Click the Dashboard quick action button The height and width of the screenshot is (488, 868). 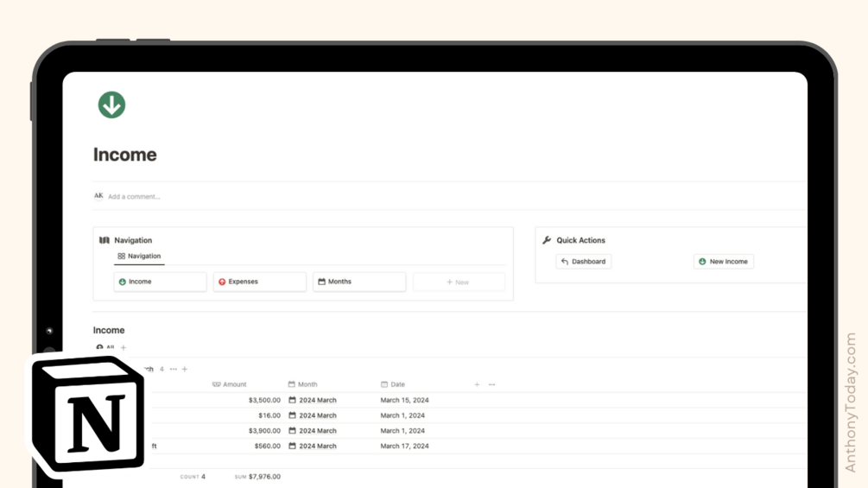click(x=584, y=262)
